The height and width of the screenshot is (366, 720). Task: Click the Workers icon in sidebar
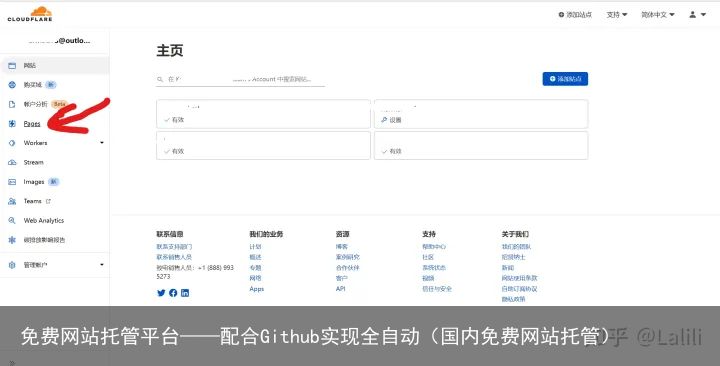coord(12,143)
